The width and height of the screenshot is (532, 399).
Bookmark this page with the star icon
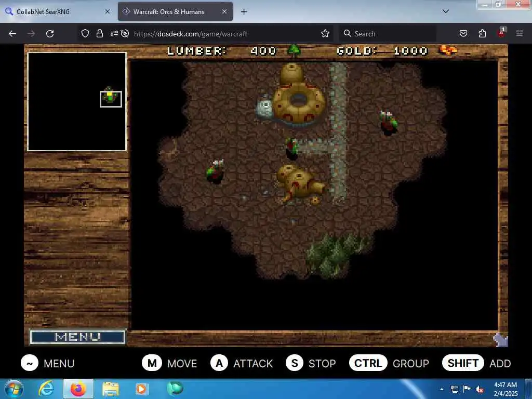click(x=325, y=33)
